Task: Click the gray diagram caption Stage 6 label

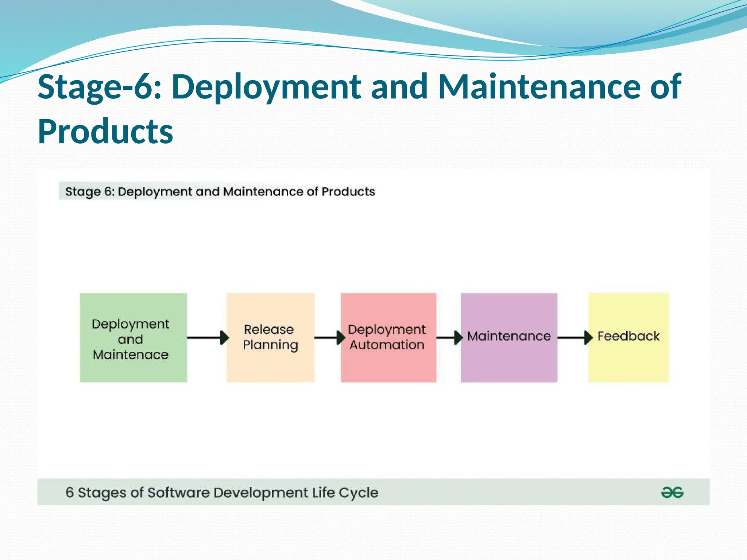Action: 220,191
